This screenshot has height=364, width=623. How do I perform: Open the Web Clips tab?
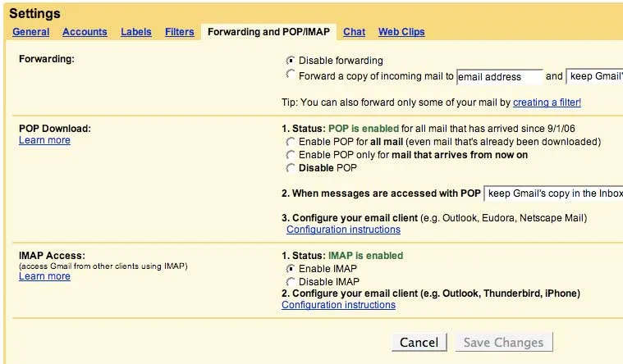point(401,32)
